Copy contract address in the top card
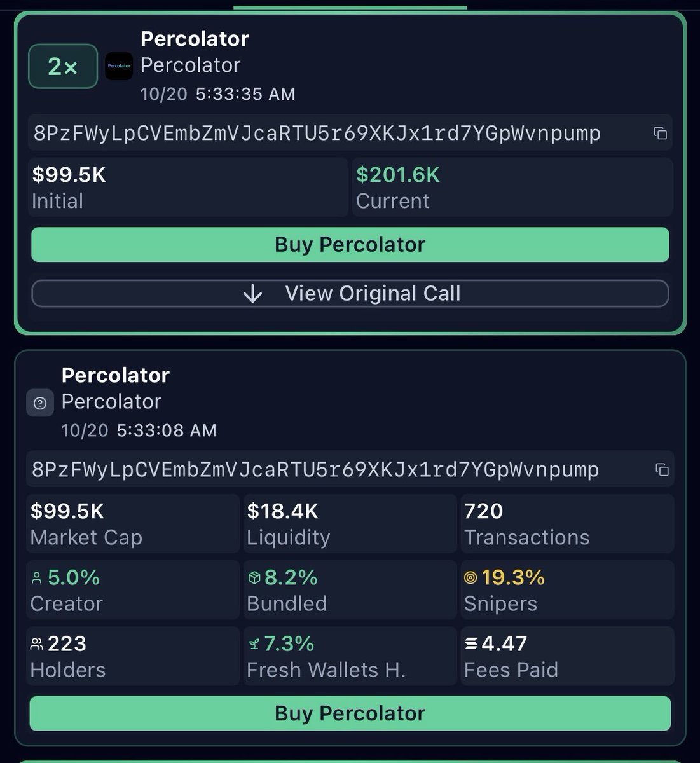Image resolution: width=700 pixels, height=763 pixels. (x=661, y=133)
